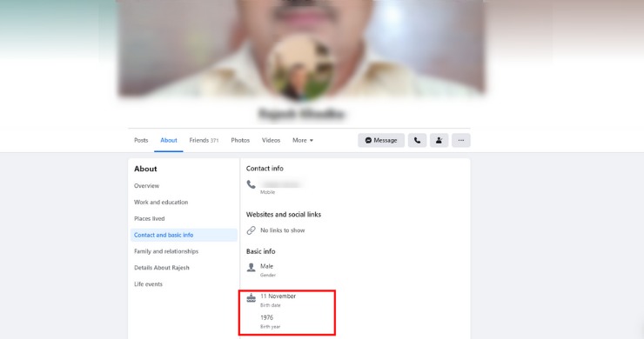644x339 pixels.
Task: Expand the More dropdown menu
Action: 303,140
